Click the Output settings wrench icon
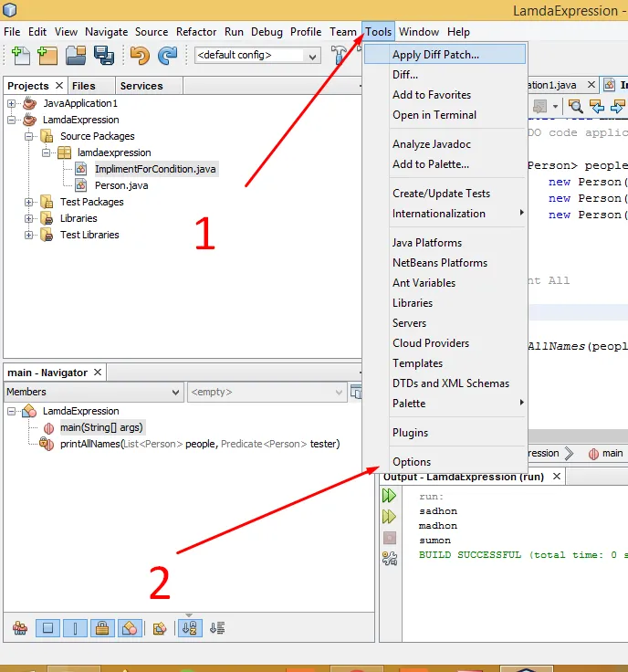This screenshot has height=672, width=628. (390, 558)
